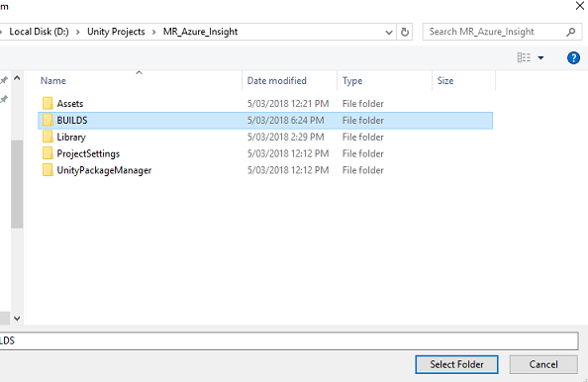Click the sidebar vertical scrollbar thumb
This screenshot has width=588, height=382.
(x=17, y=184)
